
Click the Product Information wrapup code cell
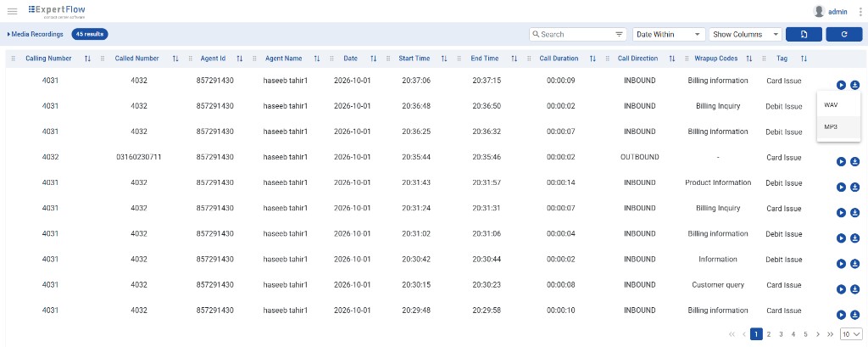[718, 183]
